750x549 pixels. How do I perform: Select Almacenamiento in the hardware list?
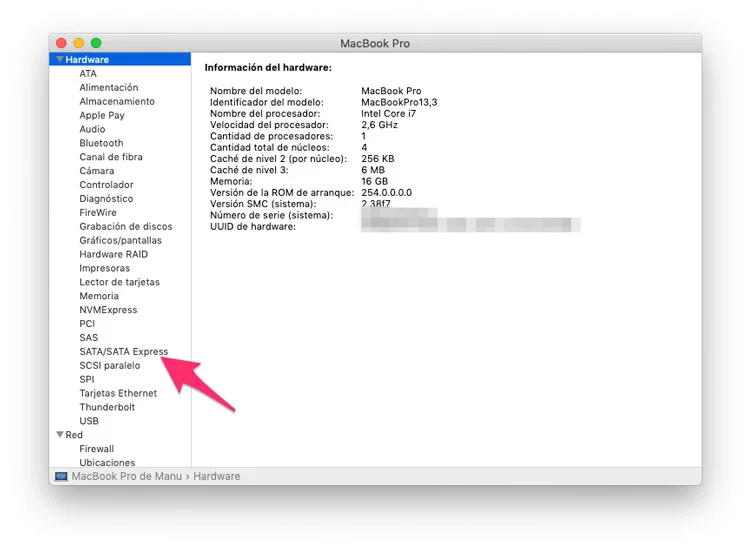117,101
